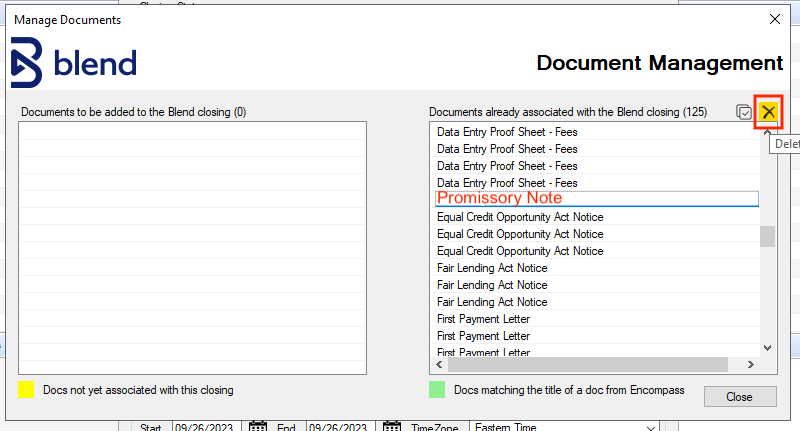The image size is (800, 431).
Task: Open the End date calendar icon
Action: pos(391,426)
